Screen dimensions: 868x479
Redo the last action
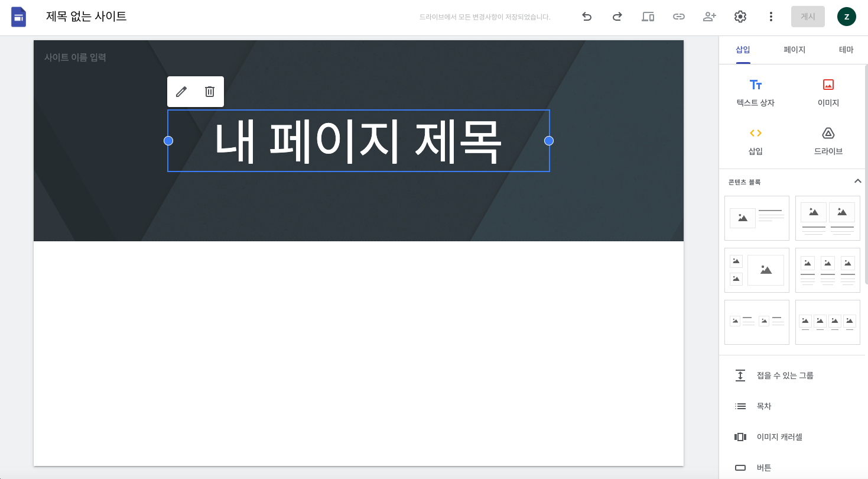tap(617, 17)
